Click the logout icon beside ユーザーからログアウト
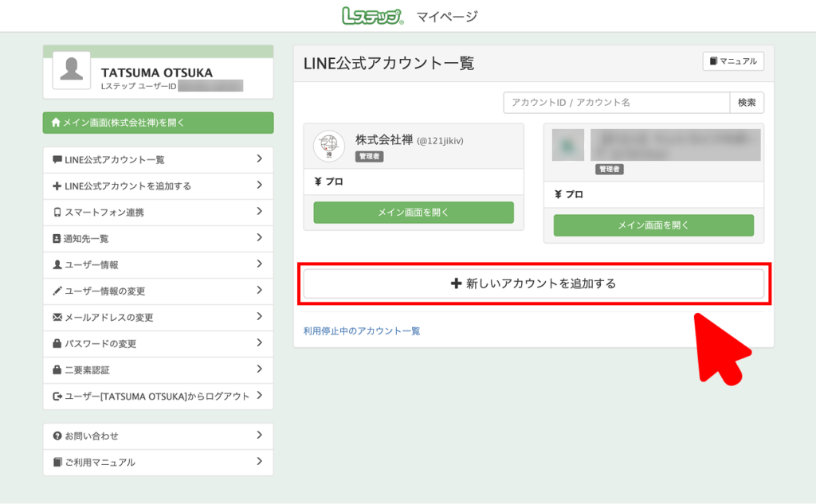This screenshot has width=816, height=504. 57,397
